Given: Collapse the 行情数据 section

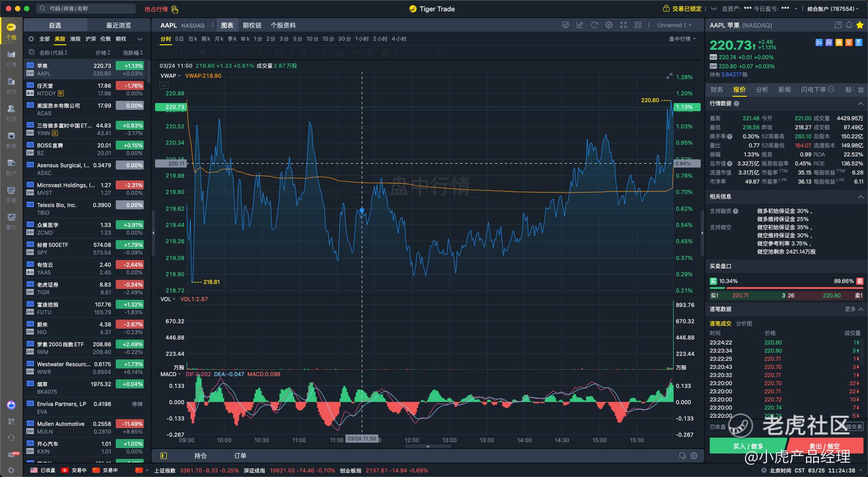Looking at the screenshot, I should (860, 104).
